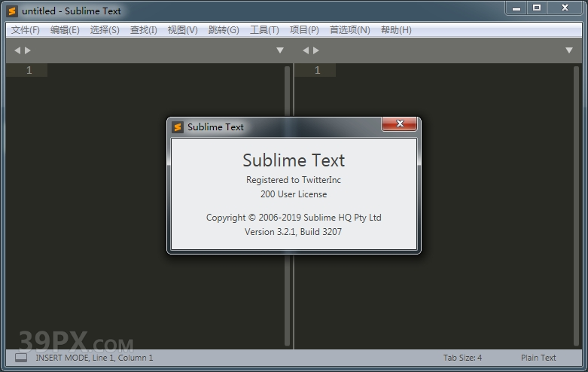
Task: Open the 视图(V) menu
Action: (183, 30)
